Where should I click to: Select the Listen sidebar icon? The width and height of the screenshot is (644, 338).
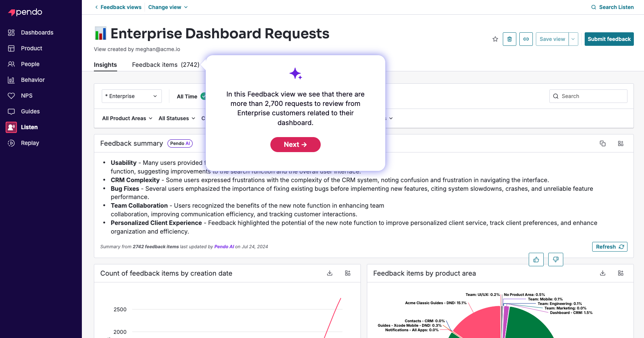(11, 127)
